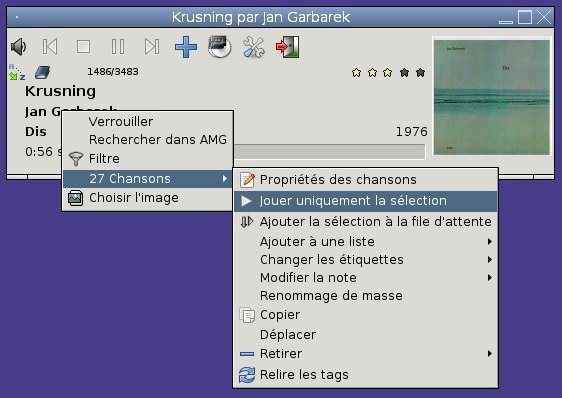
Task: Click the blue book icon
Action: (x=43, y=72)
